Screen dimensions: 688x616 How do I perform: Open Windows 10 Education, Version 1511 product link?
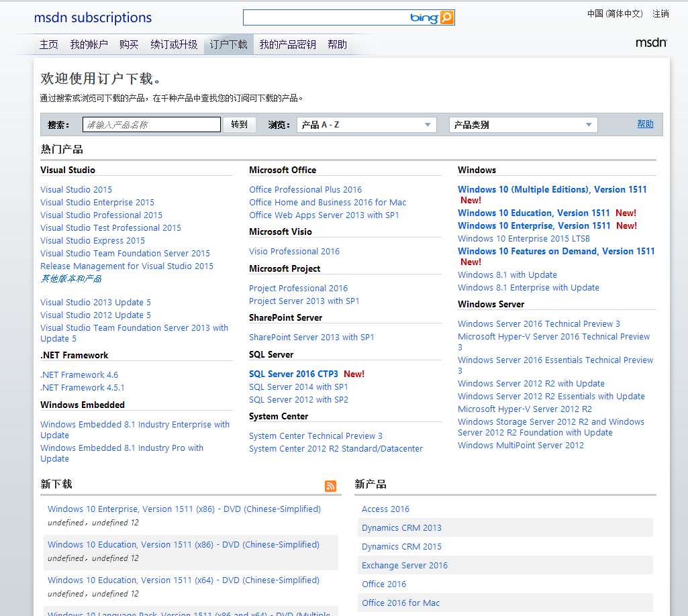(534, 213)
